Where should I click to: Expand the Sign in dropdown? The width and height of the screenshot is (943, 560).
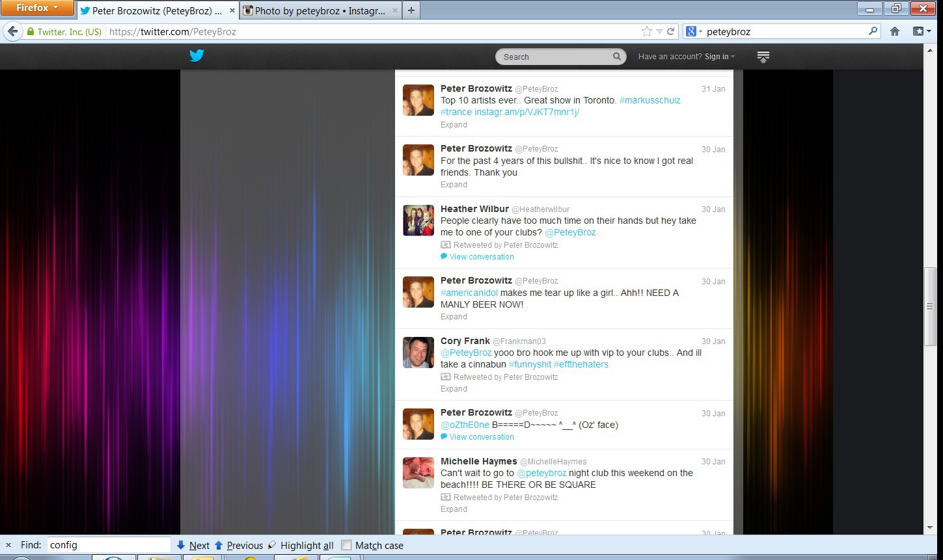tap(719, 57)
